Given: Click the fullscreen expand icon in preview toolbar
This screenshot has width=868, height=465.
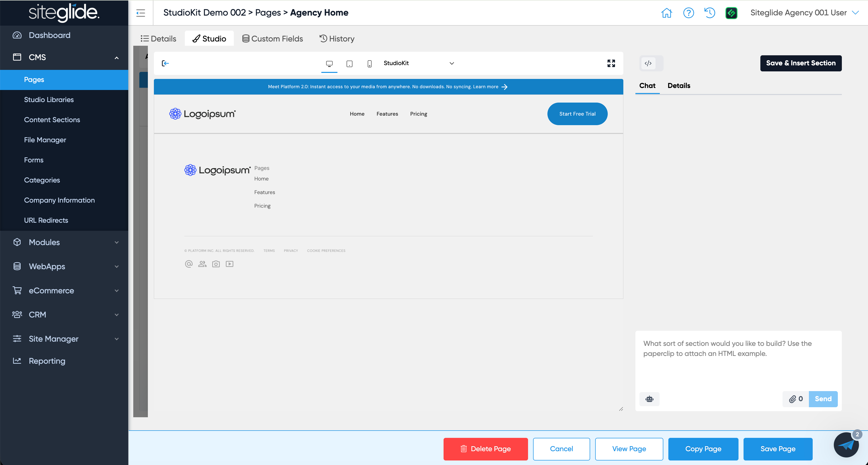Looking at the screenshot, I should [x=611, y=63].
